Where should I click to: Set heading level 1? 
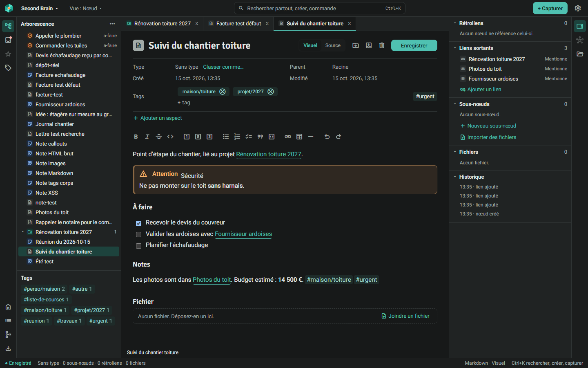click(x=187, y=137)
